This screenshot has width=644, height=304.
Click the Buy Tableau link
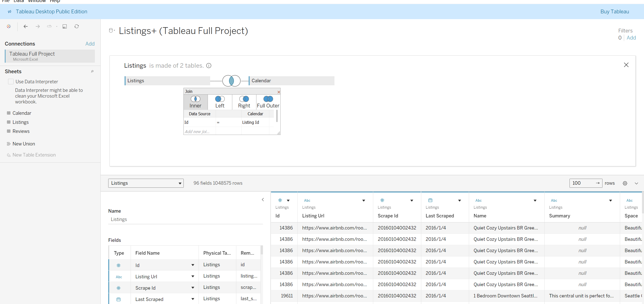615,12
